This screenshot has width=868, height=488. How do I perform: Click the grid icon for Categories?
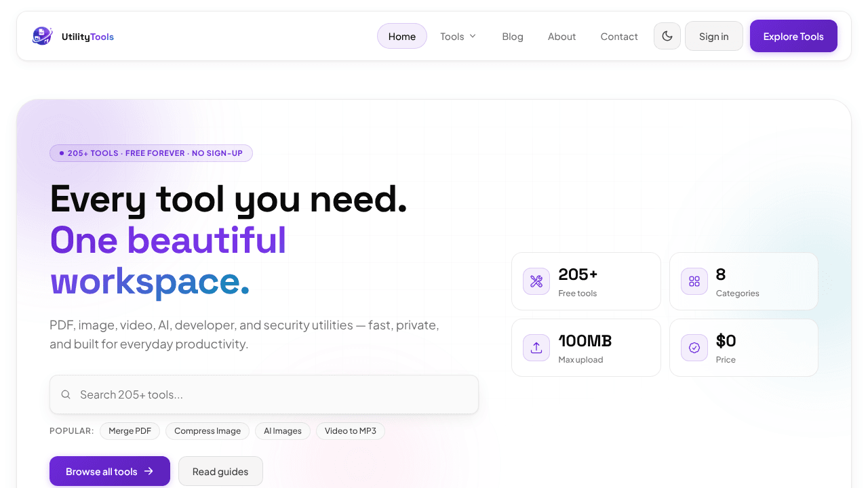(694, 281)
